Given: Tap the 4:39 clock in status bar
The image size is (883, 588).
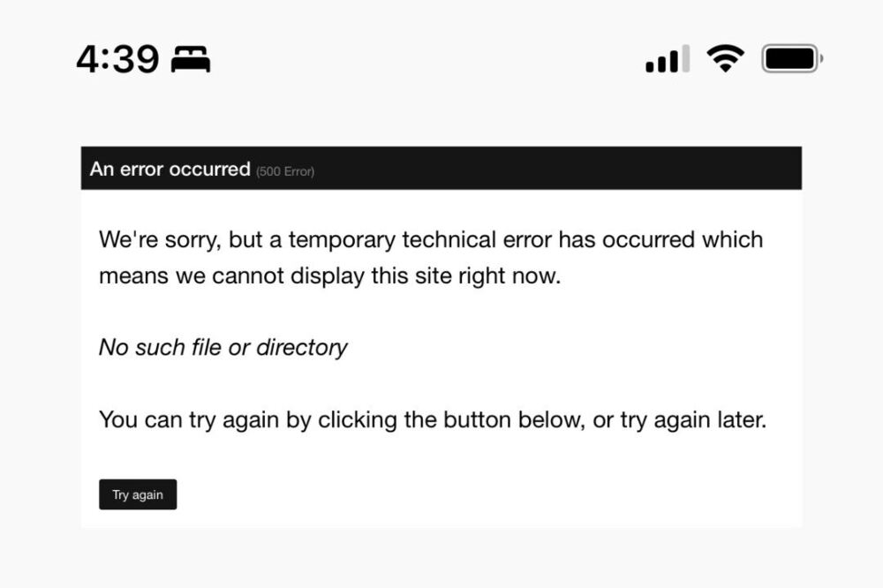Looking at the screenshot, I should tap(117, 60).
